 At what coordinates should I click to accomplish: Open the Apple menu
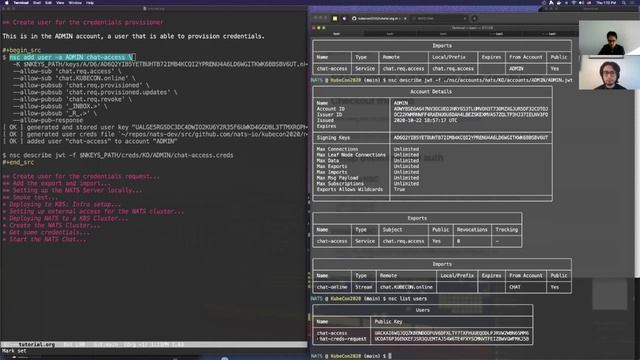[x=7, y=2]
